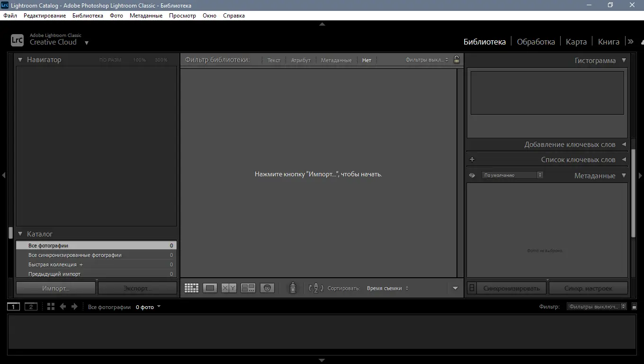644x364 pixels.
Task: Reverse sort direction with the AZ icon
Action: point(316,288)
